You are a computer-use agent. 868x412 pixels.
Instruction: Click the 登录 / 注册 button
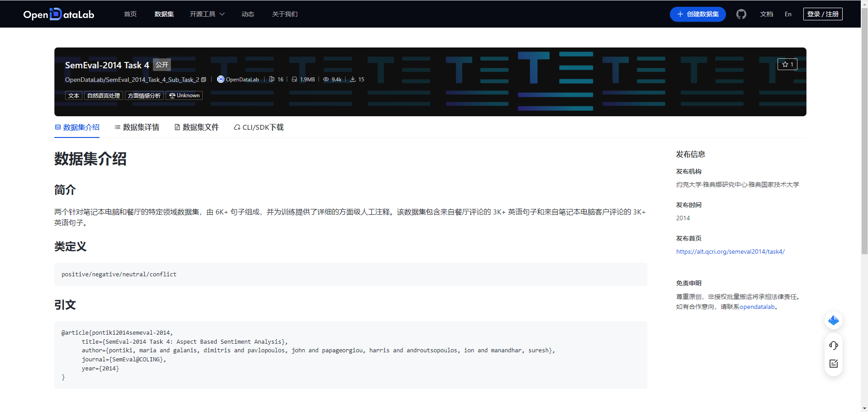coord(823,14)
